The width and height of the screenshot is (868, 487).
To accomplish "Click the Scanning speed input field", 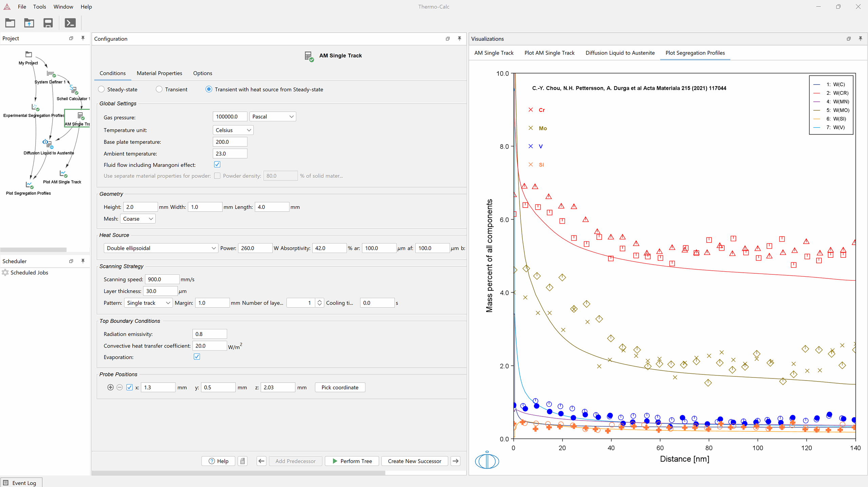I will click(x=162, y=279).
